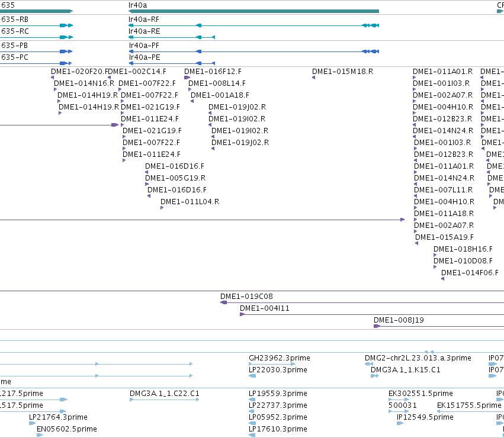Click the DMG2-chr2L.23.013.a.3prime label

coord(418,358)
